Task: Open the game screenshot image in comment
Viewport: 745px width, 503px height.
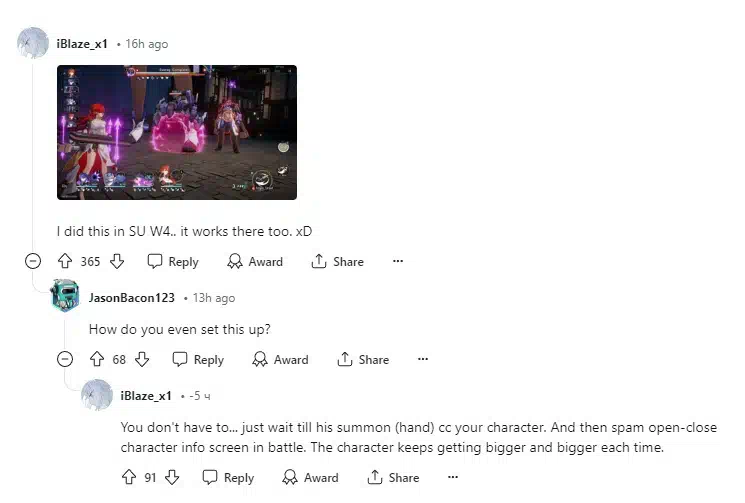Action: (x=177, y=133)
